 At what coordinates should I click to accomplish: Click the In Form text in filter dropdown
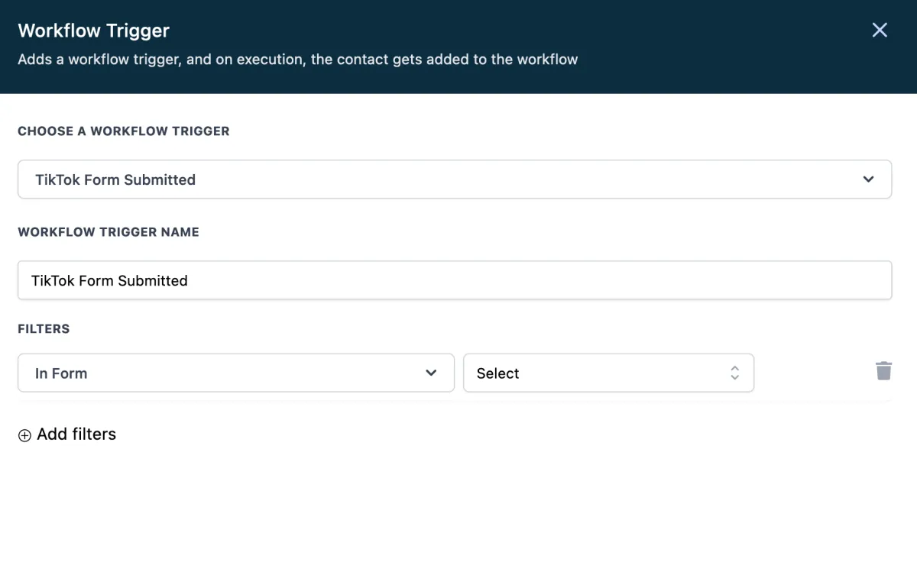[61, 373]
